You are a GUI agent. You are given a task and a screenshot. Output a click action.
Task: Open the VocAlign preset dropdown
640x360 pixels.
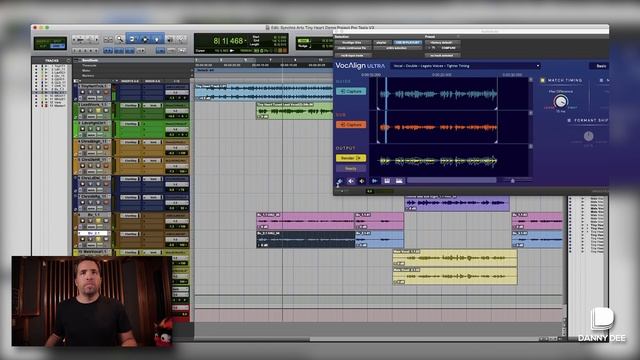tap(465, 66)
